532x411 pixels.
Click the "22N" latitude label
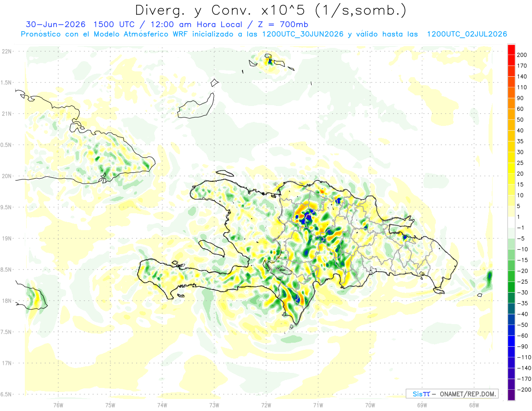tap(7, 51)
